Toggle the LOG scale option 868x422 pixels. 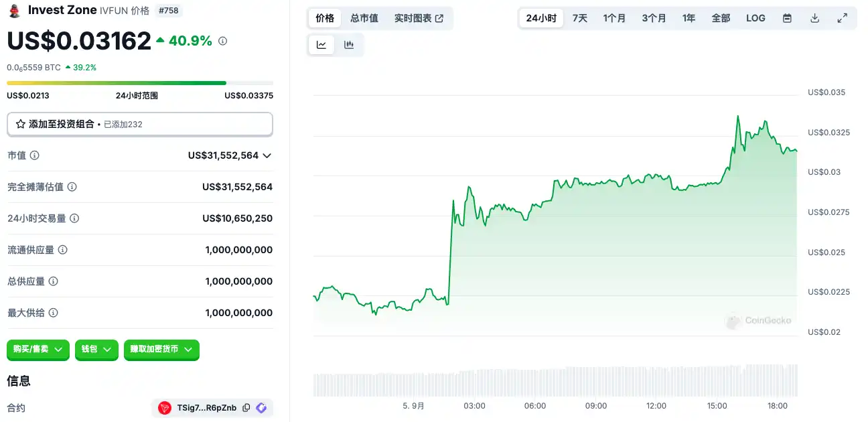click(755, 18)
